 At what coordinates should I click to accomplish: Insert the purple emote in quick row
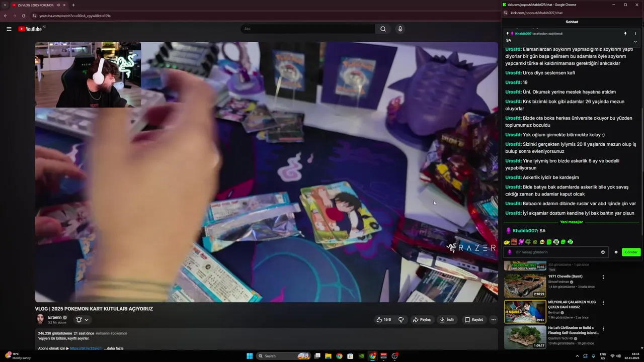521,242
